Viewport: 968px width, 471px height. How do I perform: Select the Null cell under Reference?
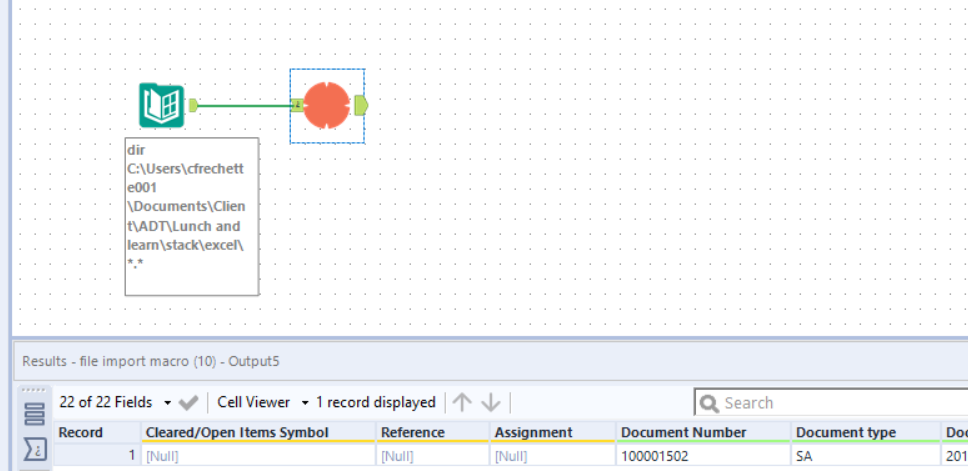coord(433,456)
